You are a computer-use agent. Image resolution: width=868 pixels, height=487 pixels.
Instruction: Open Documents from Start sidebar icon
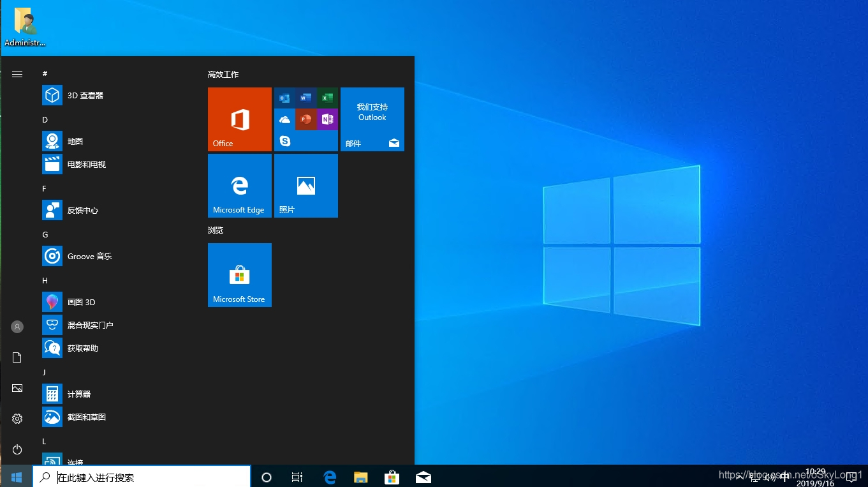[x=17, y=357]
